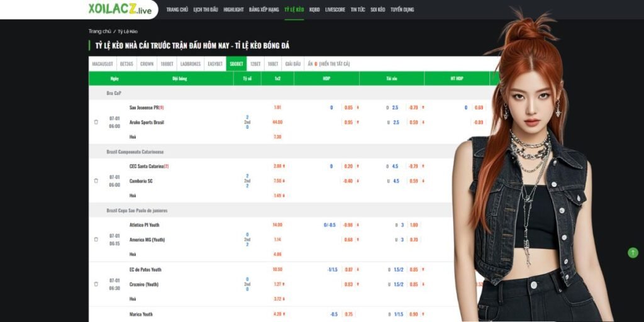This screenshot has height=322, width=644.
Task: Select the SBOBET bookmaker tab
Action: [236, 64]
